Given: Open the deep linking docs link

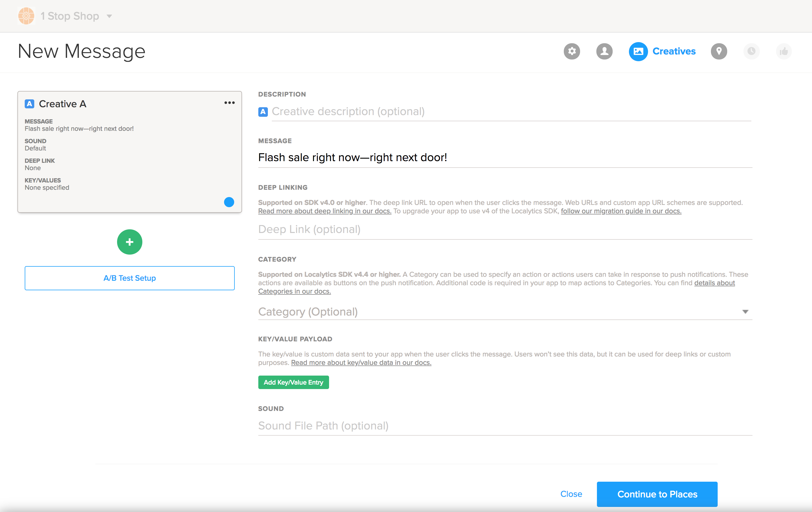Looking at the screenshot, I should 324,211.
